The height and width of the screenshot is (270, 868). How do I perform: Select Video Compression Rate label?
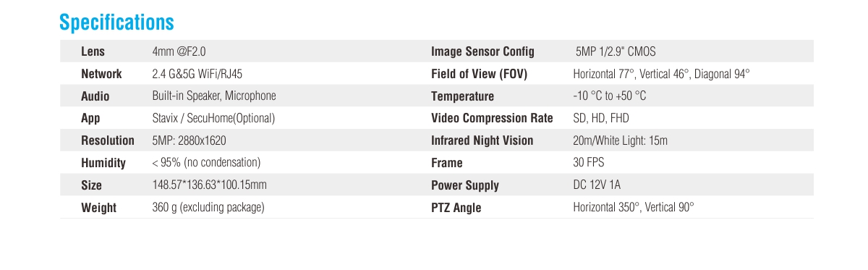pyautogui.click(x=492, y=118)
